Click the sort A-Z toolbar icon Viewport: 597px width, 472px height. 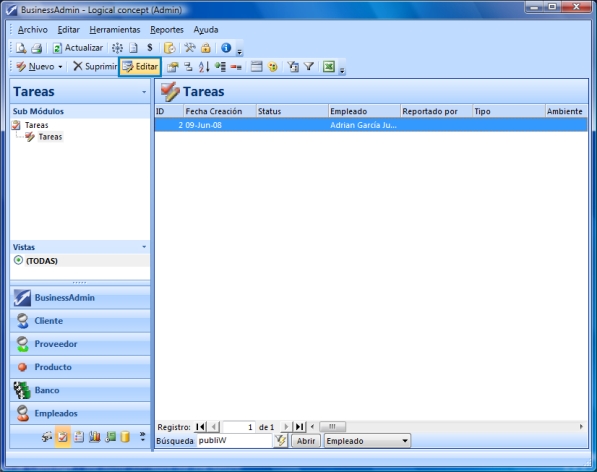pos(204,67)
